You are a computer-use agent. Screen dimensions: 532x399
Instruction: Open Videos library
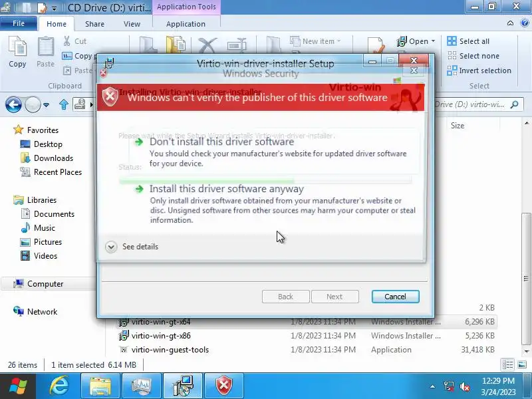point(39,256)
